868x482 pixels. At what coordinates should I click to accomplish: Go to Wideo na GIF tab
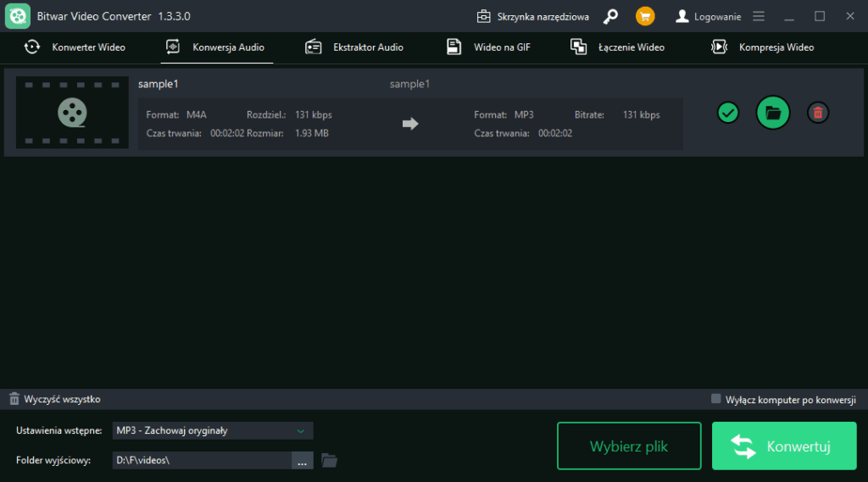[x=488, y=47]
